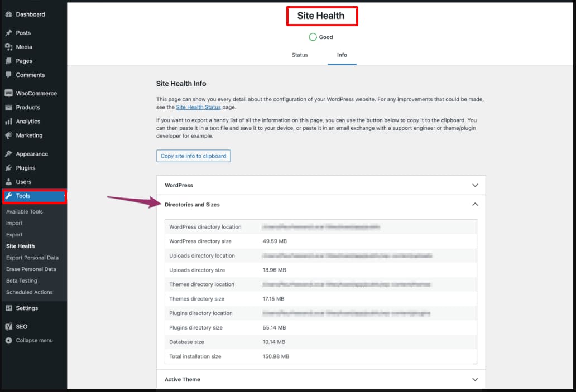
Task: Open Erase Personal Data submenu
Action: (x=31, y=269)
